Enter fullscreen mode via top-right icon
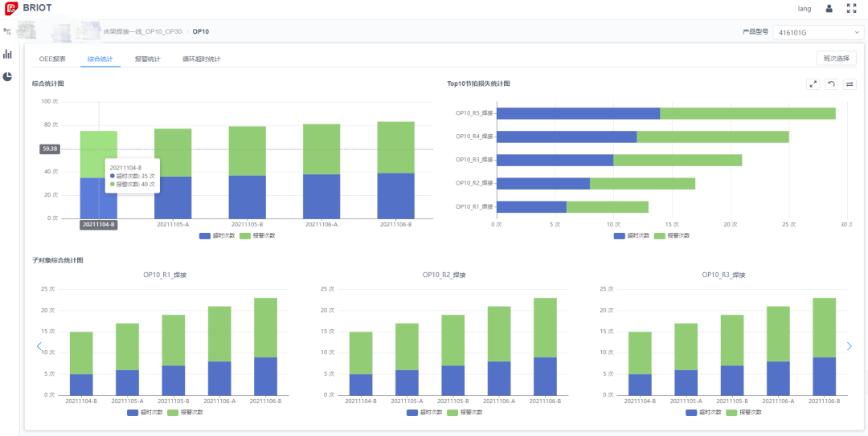The image size is (868, 436). [x=852, y=9]
